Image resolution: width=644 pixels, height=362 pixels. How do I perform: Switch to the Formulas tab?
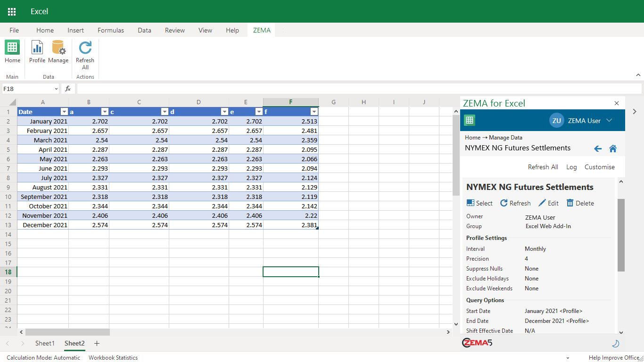click(x=111, y=30)
